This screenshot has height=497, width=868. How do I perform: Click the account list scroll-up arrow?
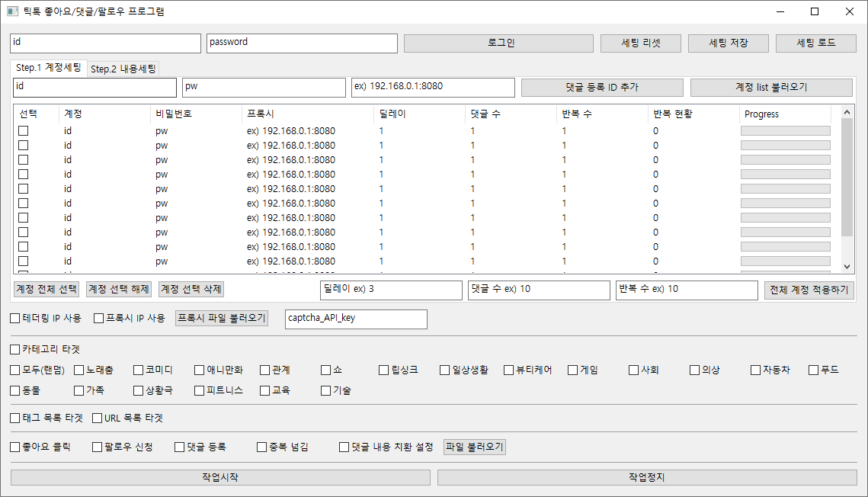click(x=847, y=112)
